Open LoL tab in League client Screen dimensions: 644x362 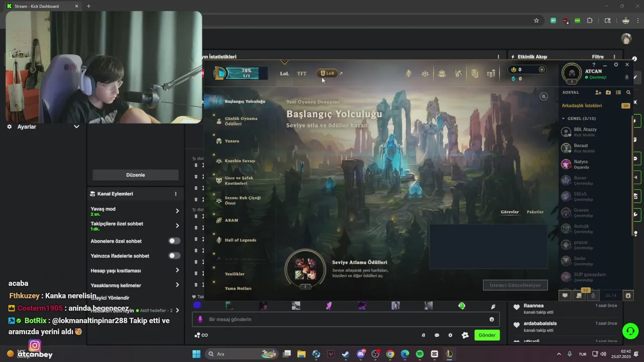pos(284,73)
